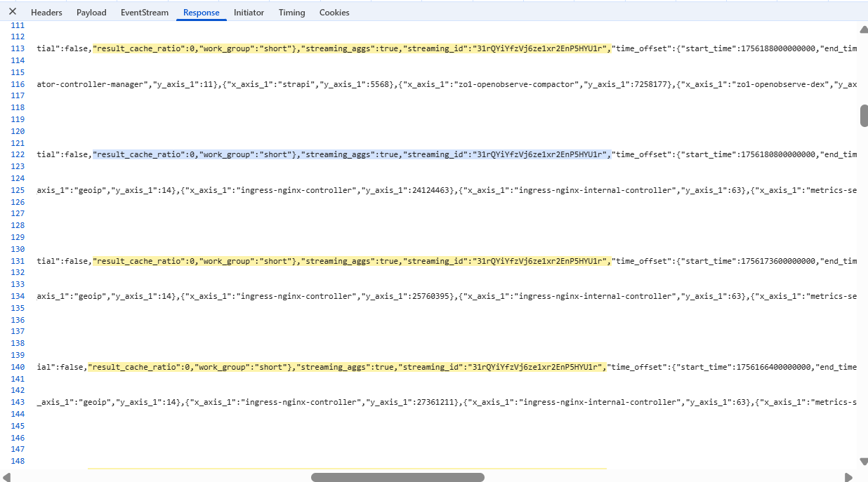Click line number 148 at the bottom

point(18,461)
